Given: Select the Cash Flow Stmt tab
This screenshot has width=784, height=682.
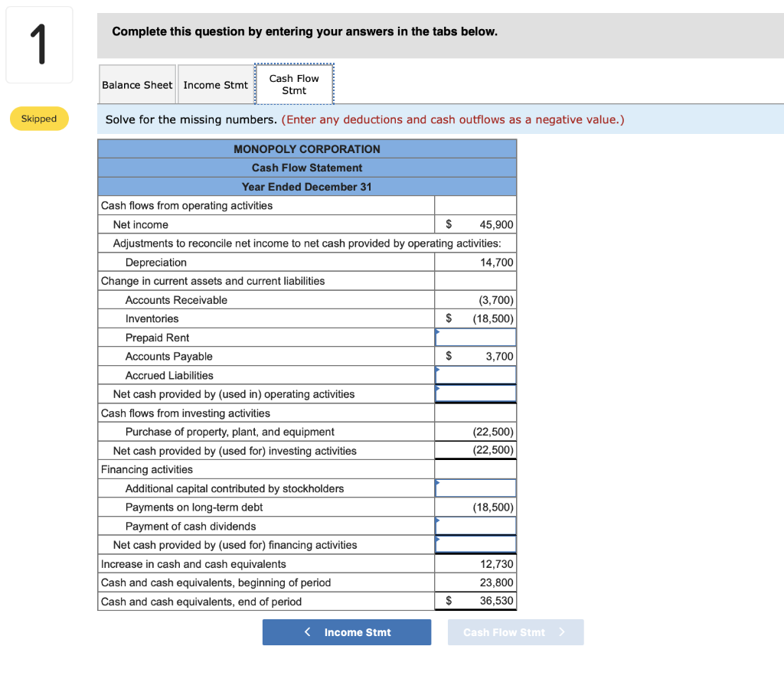Looking at the screenshot, I should pyautogui.click(x=294, y=83).
